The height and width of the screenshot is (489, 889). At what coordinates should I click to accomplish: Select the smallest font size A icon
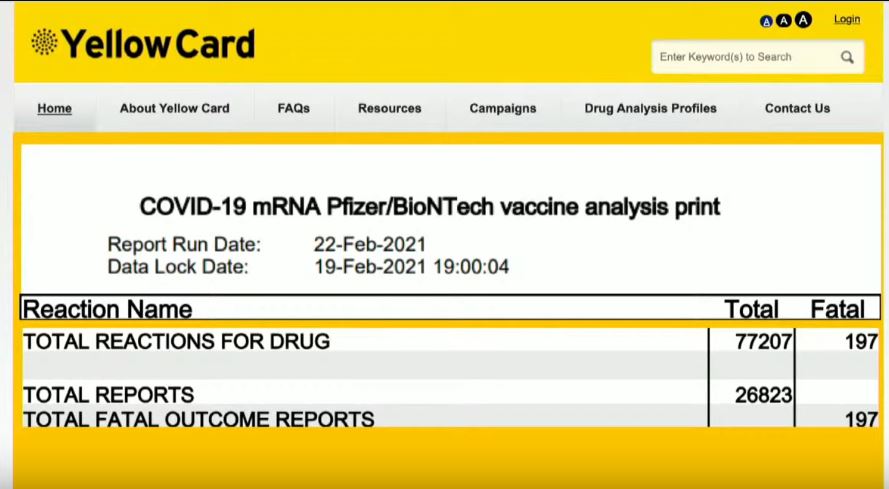[766, 22]
